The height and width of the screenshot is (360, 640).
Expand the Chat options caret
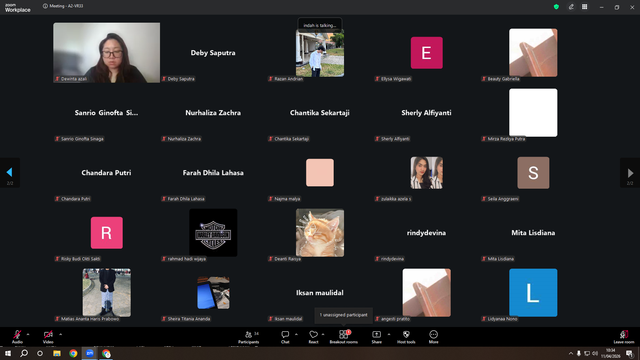click(296, 334)
